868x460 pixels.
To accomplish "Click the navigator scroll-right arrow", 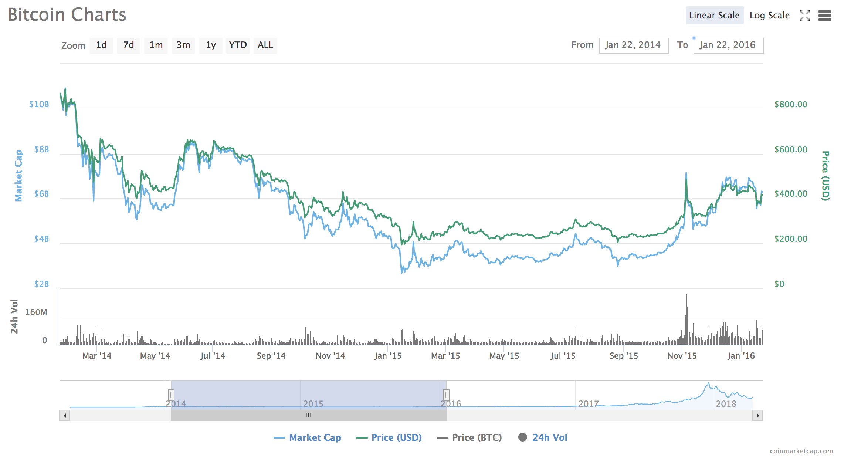I will (758, 415).
